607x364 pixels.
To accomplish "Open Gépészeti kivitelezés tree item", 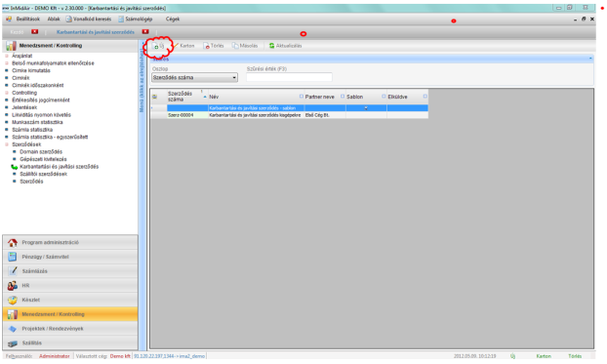I will point(43,159).
